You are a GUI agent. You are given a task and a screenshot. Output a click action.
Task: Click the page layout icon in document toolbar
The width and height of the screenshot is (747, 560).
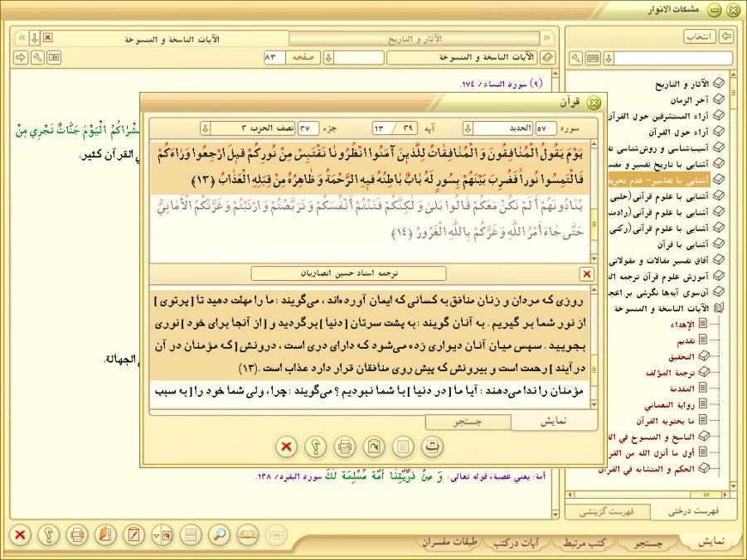coord(54,58)
